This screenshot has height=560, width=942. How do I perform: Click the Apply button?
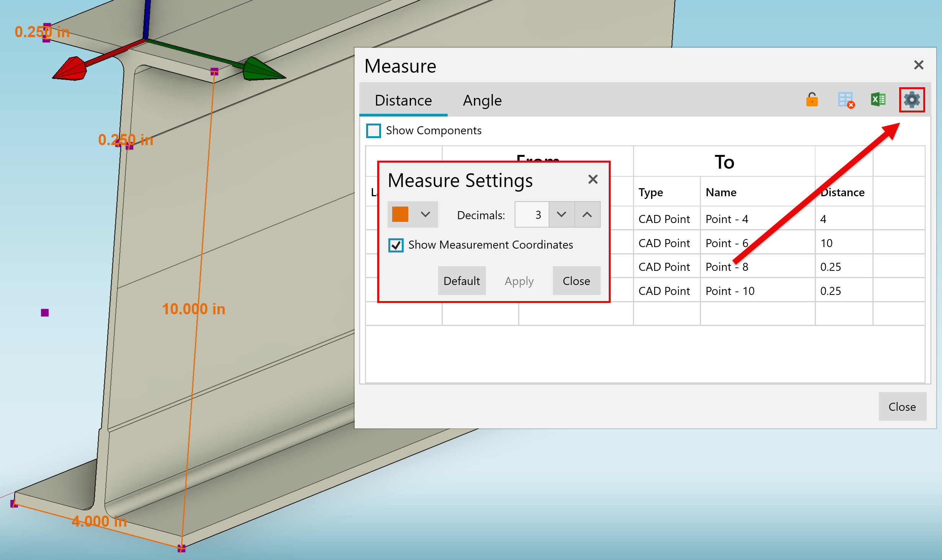point(519,281)
